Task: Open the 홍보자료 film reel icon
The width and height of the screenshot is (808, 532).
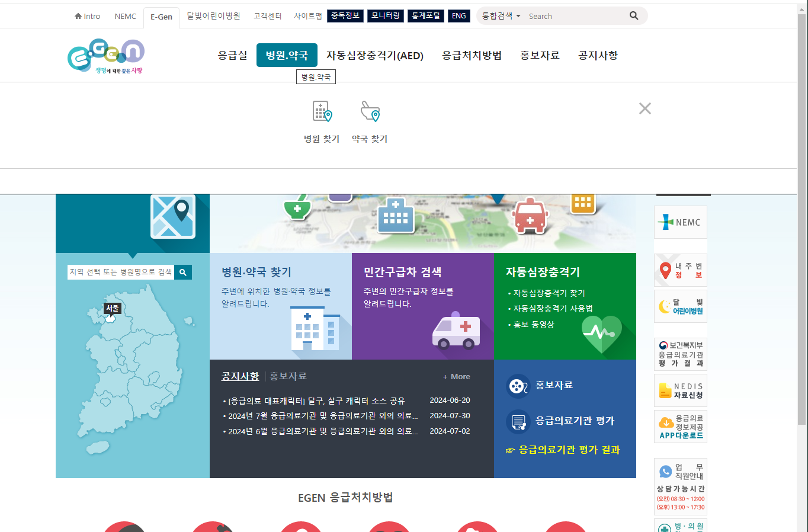Action: tap(518, 386)
